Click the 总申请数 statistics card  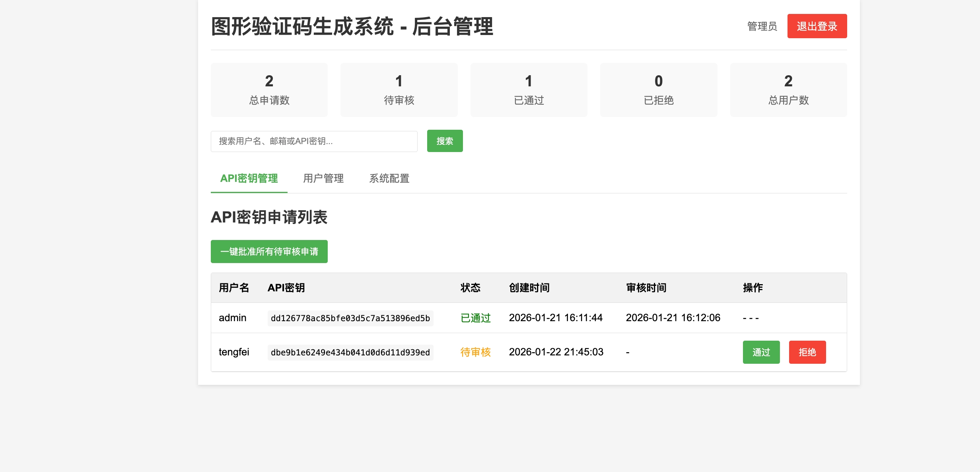[269, 90]
